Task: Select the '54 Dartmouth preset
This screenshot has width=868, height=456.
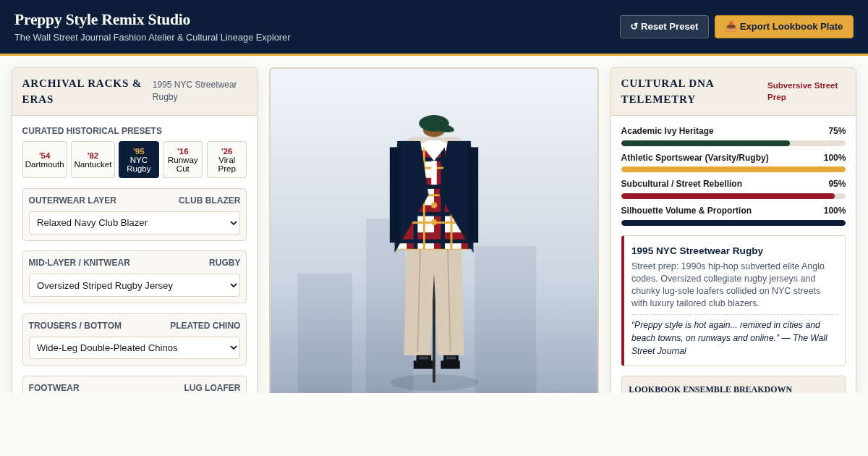Action: coord(45,159)
